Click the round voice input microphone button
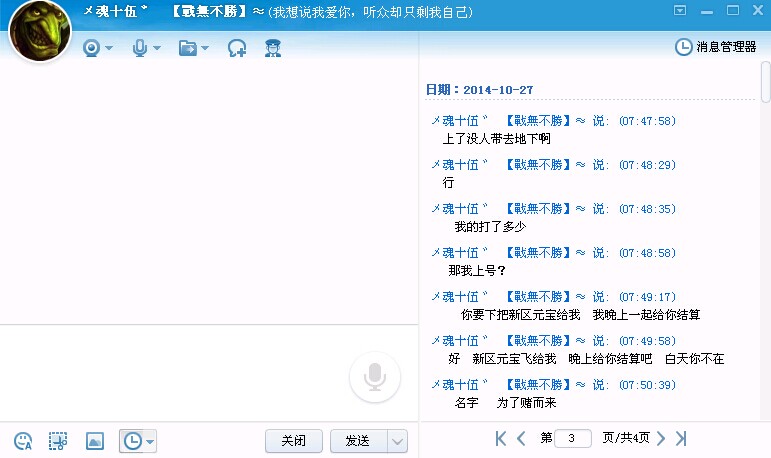 [375, 377]
